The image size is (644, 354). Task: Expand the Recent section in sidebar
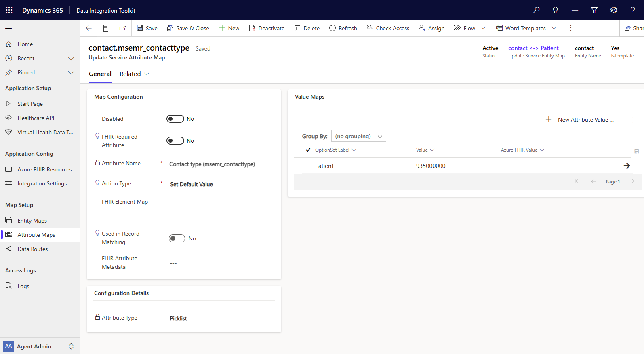click(71, 59)
